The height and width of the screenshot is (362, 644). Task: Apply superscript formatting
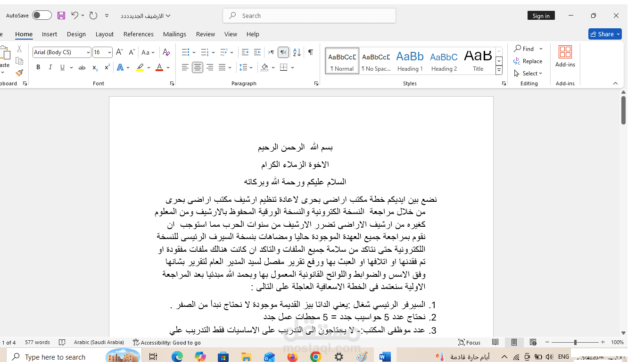[x=107, y=67]
